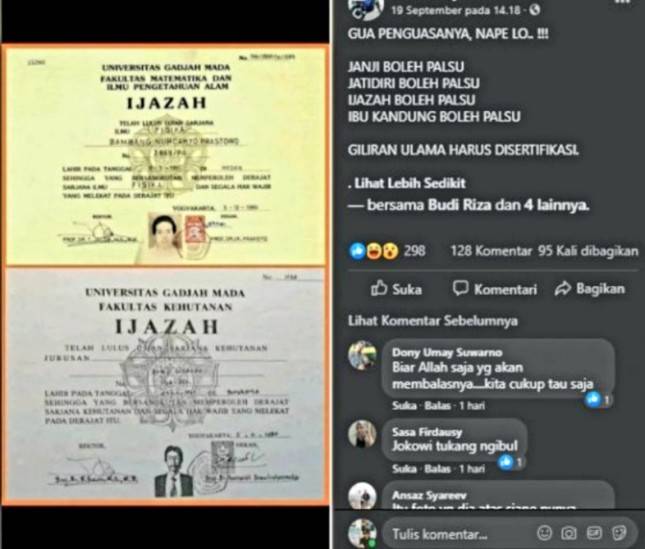
Task: Click the Suka (Like) button on the post
Action: click(x=396, y=289)
